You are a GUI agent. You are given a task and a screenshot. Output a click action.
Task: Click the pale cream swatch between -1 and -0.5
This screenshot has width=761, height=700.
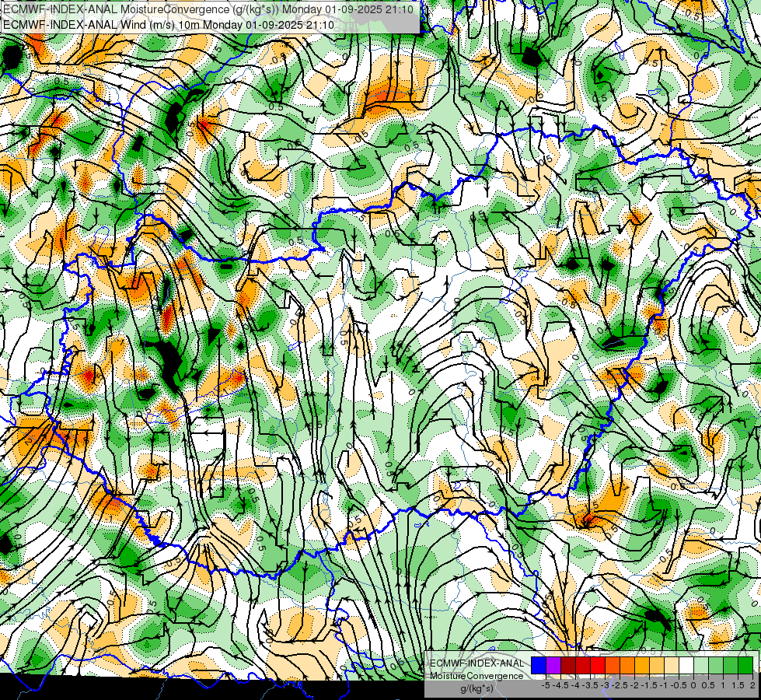[x=672, y=666]
